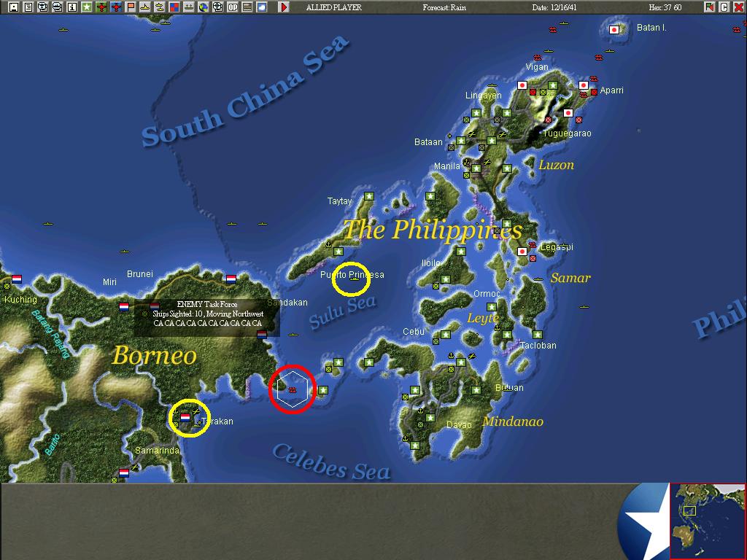
Task: Select the Dutch flag base at Tarakan
Action: 185,418
